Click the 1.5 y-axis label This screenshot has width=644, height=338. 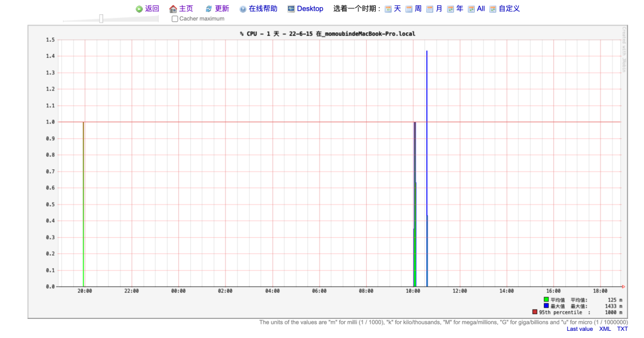(x=50, y=40)
